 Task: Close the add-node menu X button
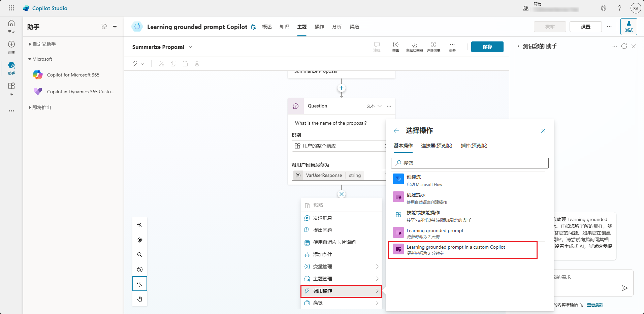pyautogui.click(x=342, y=194)
